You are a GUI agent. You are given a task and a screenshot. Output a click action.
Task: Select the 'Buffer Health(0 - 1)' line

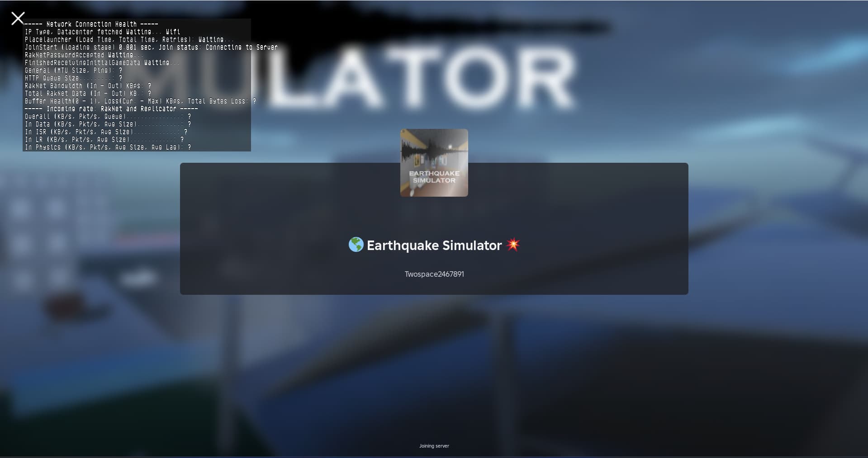pos(141,101)
